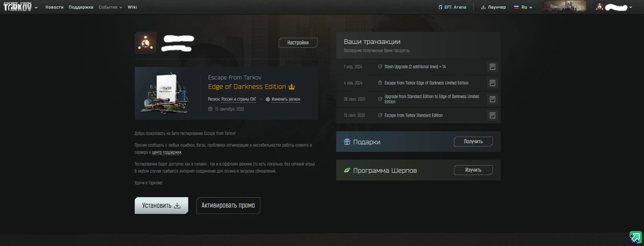Open receipt for Upgrade from Standard Edition
Image resolution: width=644 pixels, height=246 pixels.
point(493,99)
